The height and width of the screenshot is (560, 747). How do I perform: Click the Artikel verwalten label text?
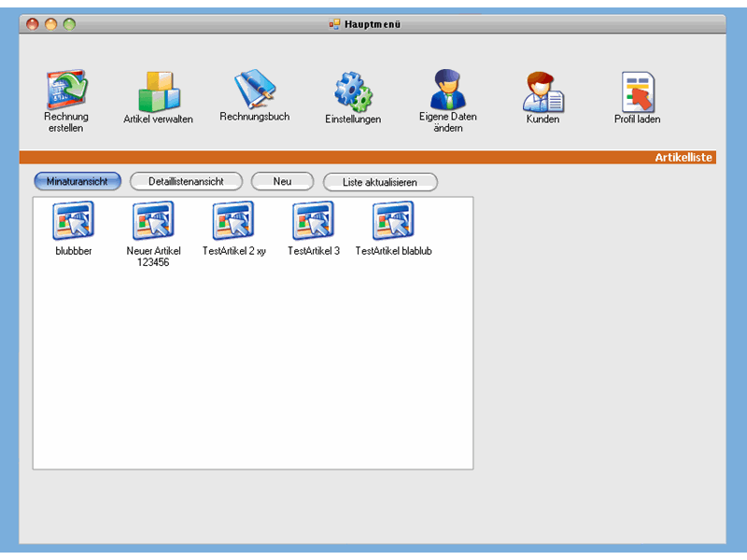click(158, 119)
